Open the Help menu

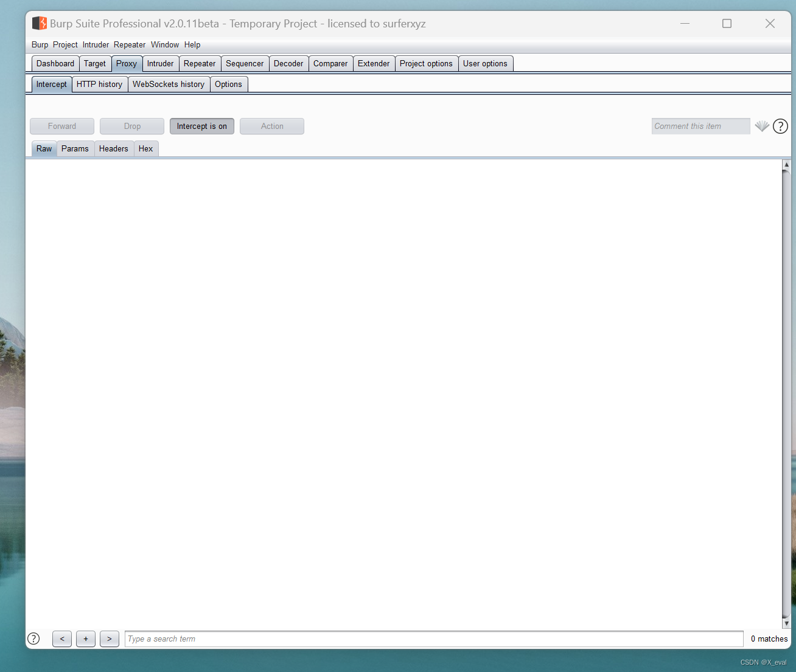pyautogui.click(x=192, y=44)
